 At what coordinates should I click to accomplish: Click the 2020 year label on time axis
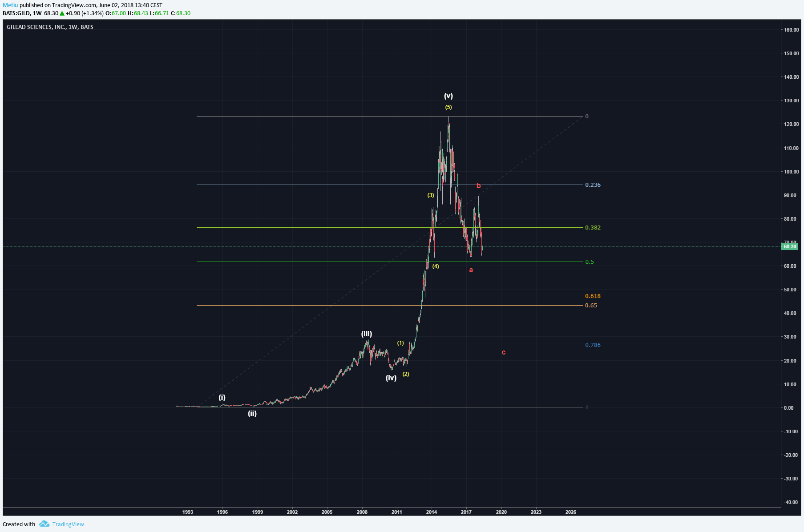(501, 512)
